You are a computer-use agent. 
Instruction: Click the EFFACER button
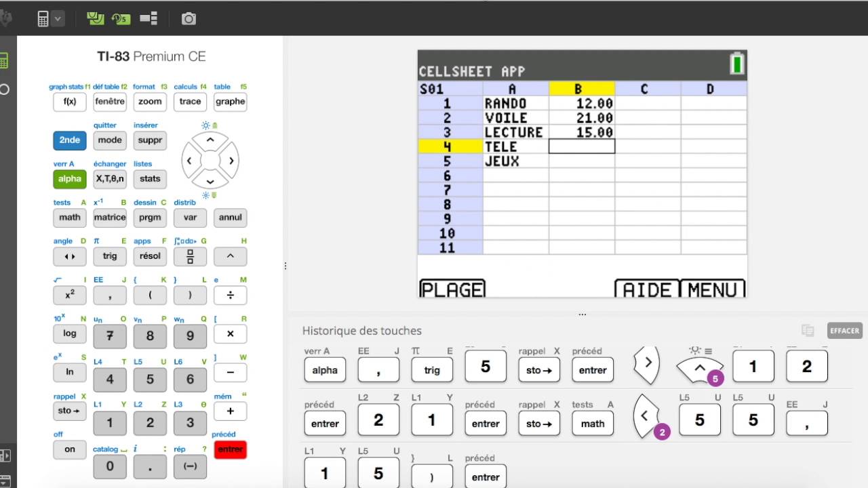tap(844, 330)
